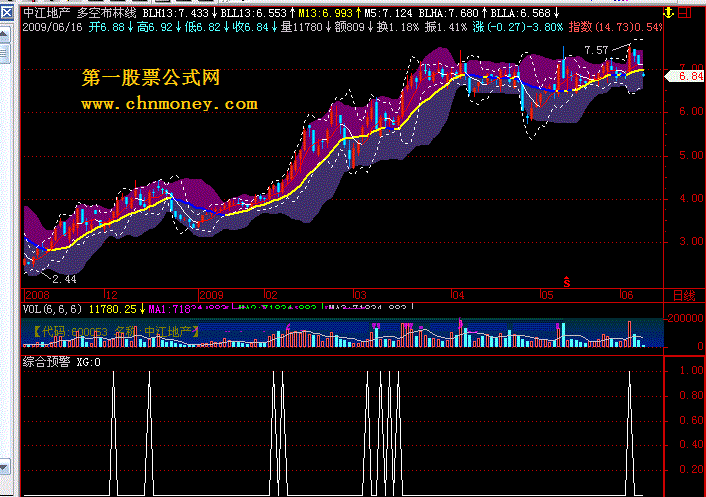This screenshot has width=706, height=497.
Task: Close the panel with the X icon
Action: click(x=7, y=13)
